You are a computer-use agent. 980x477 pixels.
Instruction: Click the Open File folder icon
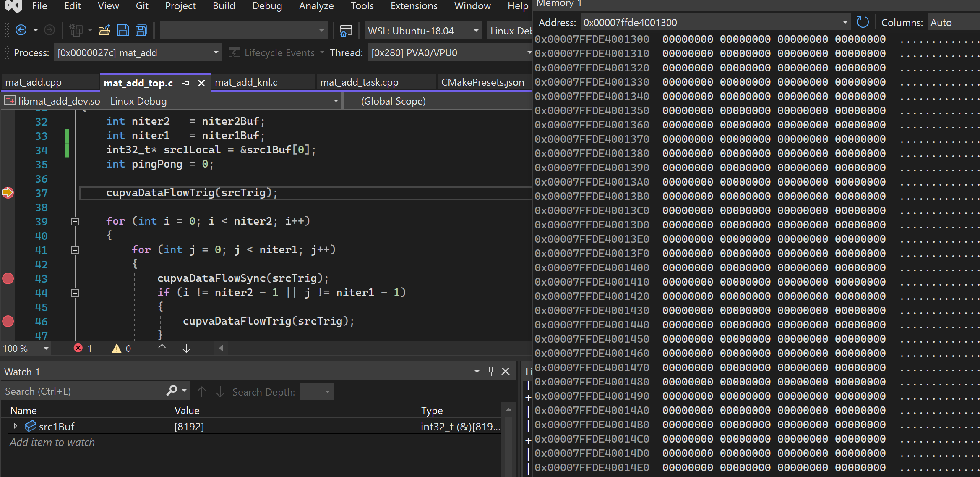tap(104, 30)
